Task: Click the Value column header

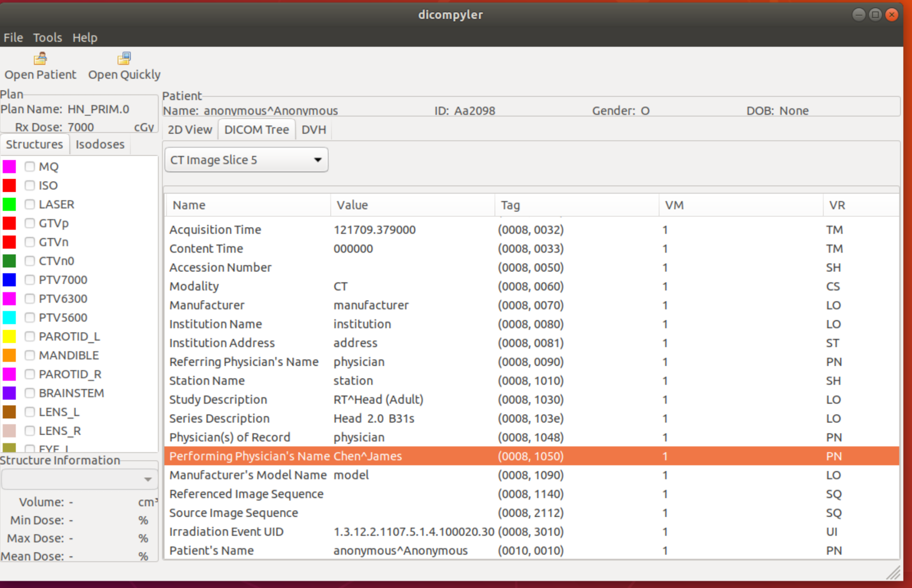Action: (x=413, y=205)
